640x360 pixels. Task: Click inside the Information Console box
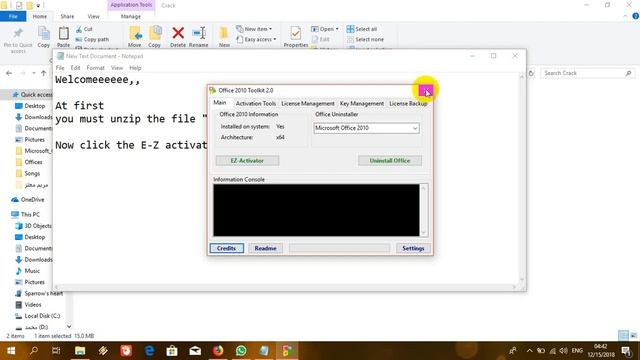click(x=316, y=210)
